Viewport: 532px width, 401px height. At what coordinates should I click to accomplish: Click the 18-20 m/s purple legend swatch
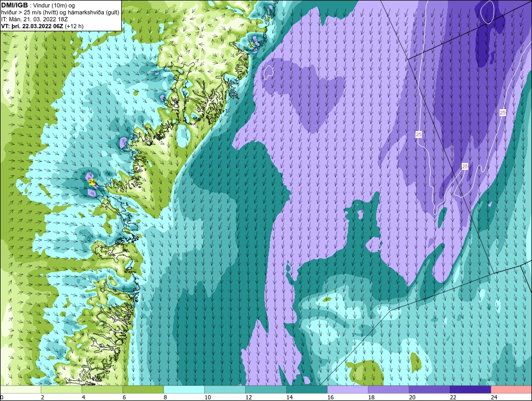pos(388,389)
